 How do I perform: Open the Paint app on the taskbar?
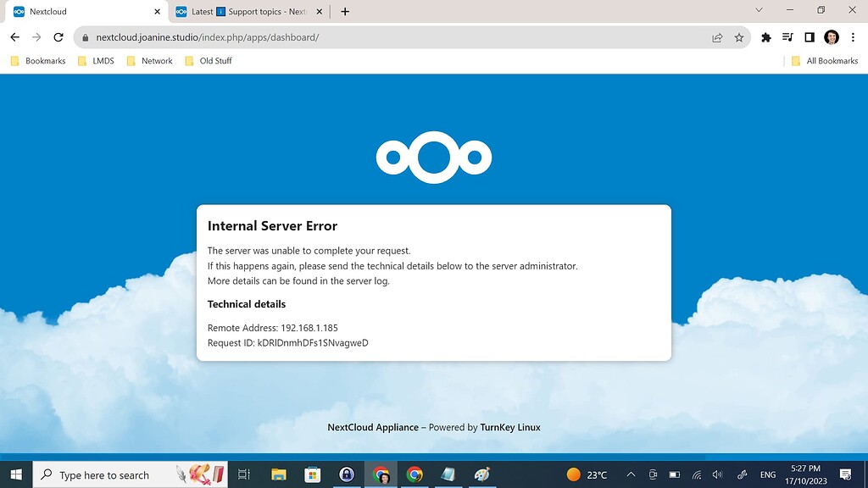coord(482,474)
